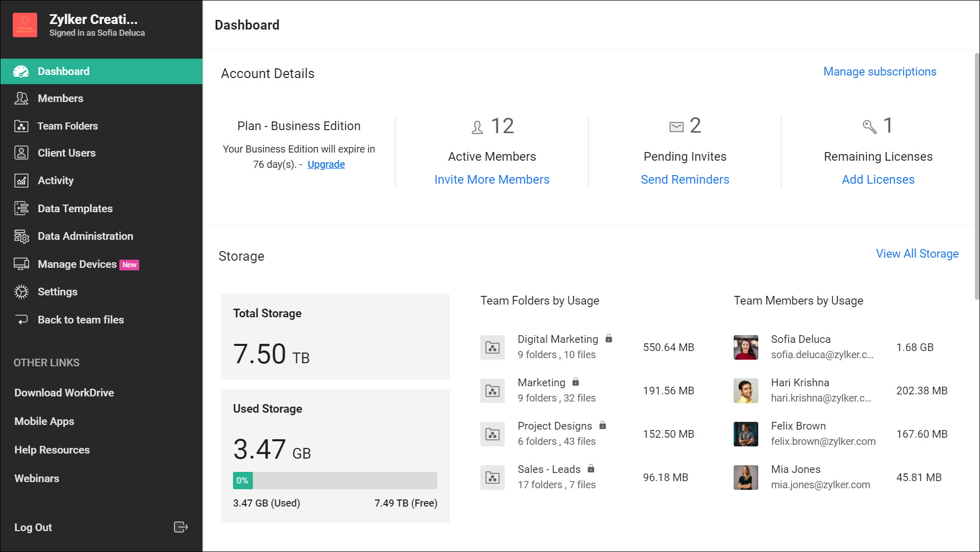Click the Upgrade plan link
The height and width of the screenshot is (552, 980).
pyautogui.click(x=326, y=164)
